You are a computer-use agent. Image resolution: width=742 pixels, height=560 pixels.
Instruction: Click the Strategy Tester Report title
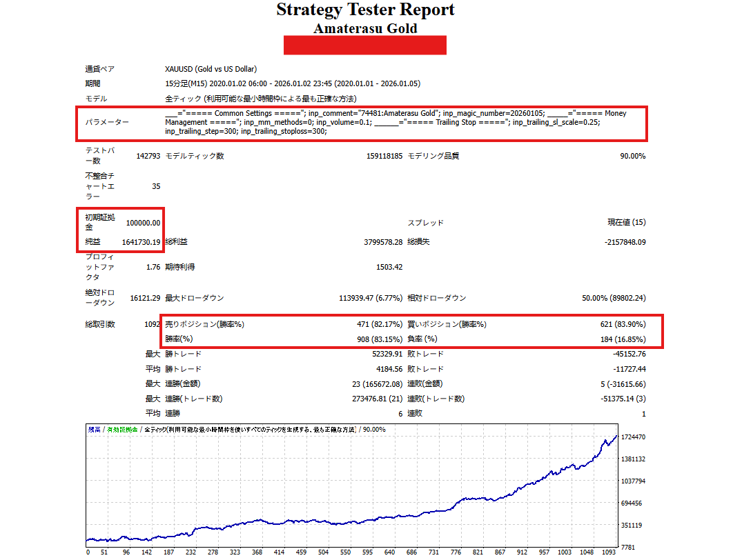[365, 10]
